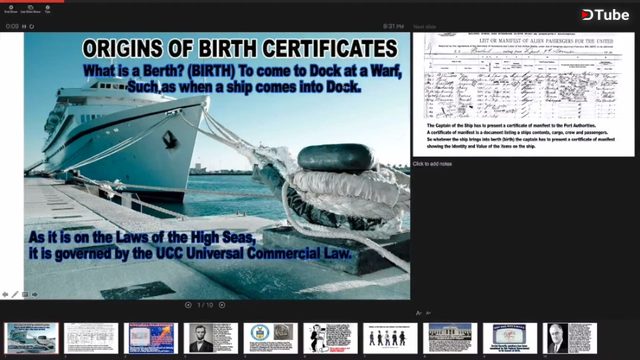Select slide 10 thumbnail with man's portrait
This screenshot has width=640, height=360.
coord(570,338)
